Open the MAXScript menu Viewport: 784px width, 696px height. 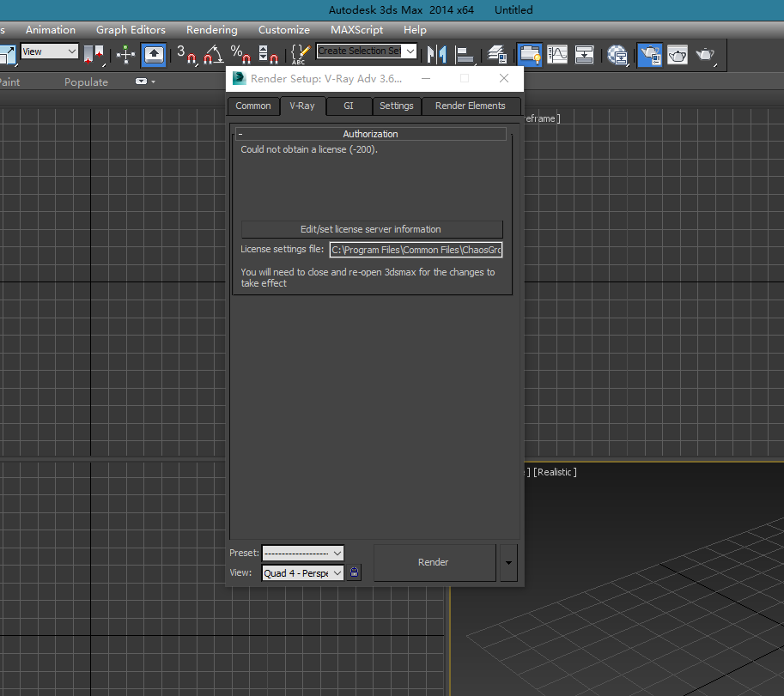(x=356, y=30)
